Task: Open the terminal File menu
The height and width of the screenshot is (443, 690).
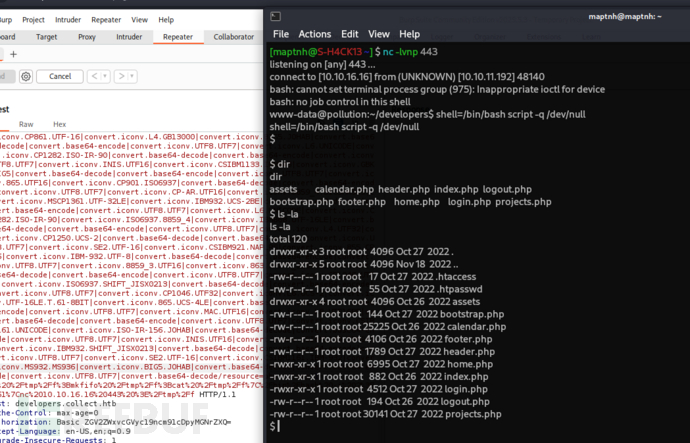Action: 281,34
